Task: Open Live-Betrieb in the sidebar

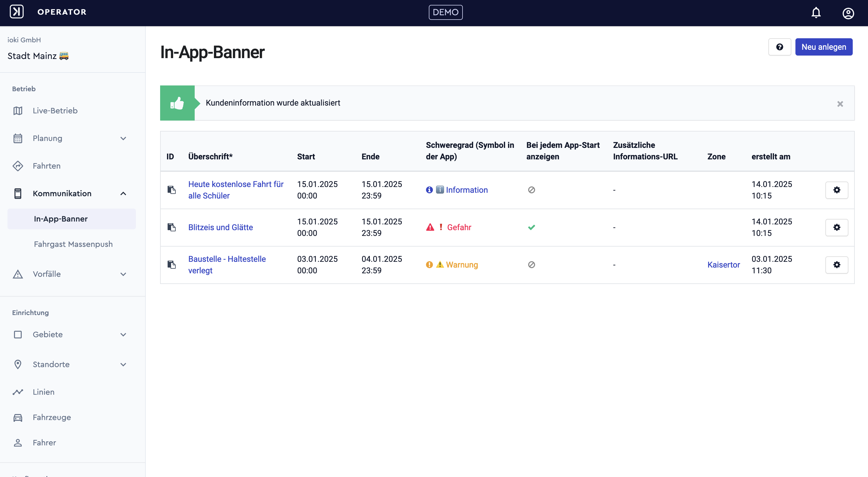Action: [55, 111]
